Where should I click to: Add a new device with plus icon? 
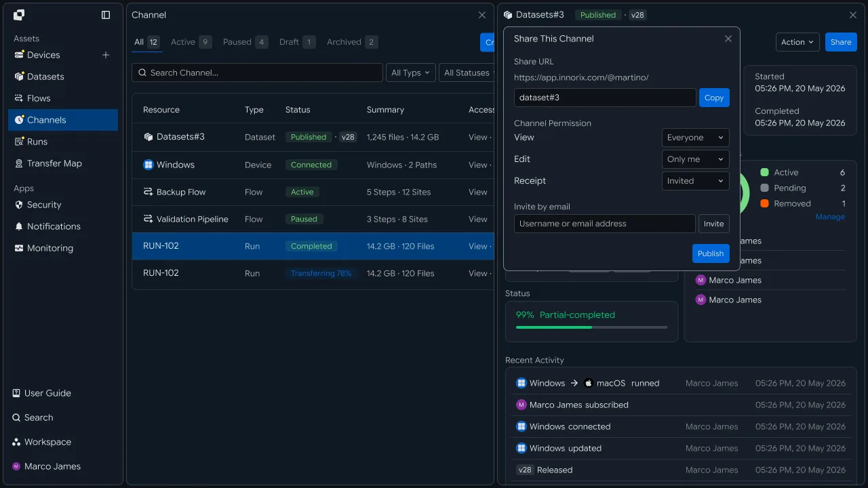tap(106, 55)
